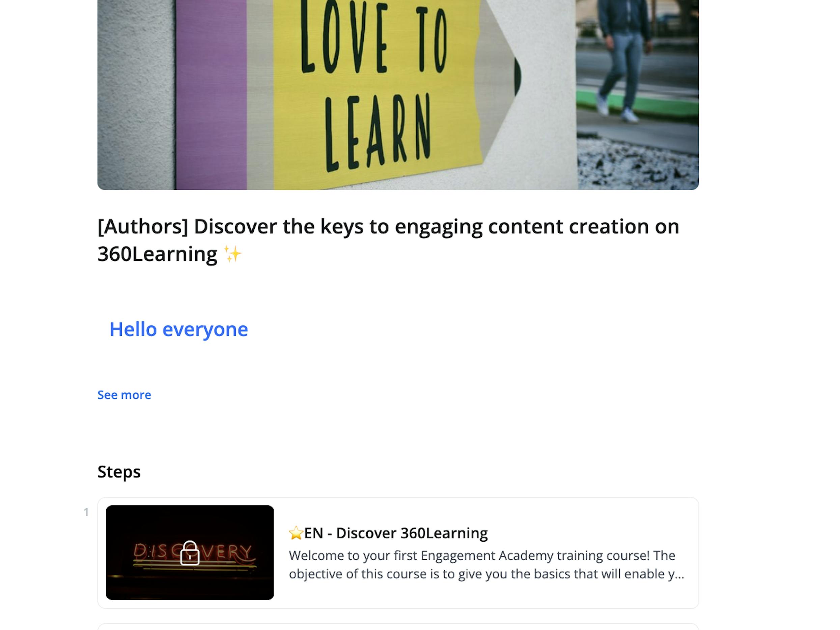Click the 360Learning word in the path title
840x630 pixels.
pyautogui.click(x=157, y=254)
